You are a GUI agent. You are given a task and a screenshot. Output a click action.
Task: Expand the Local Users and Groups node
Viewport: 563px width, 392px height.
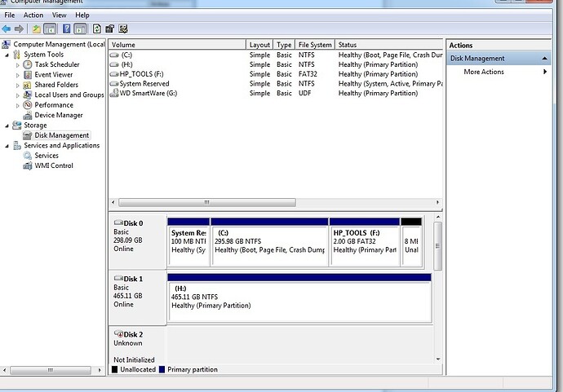click(x=18, y=95)
